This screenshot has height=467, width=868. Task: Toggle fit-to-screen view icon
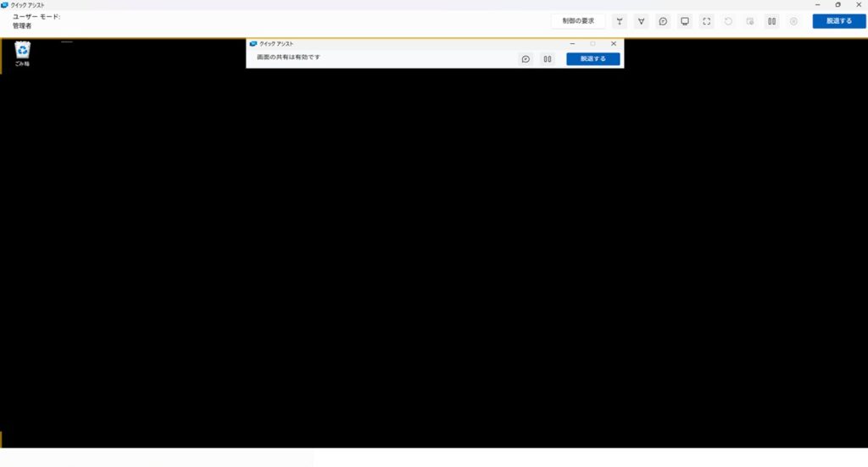pyautogui.click(x=707, y=21)
